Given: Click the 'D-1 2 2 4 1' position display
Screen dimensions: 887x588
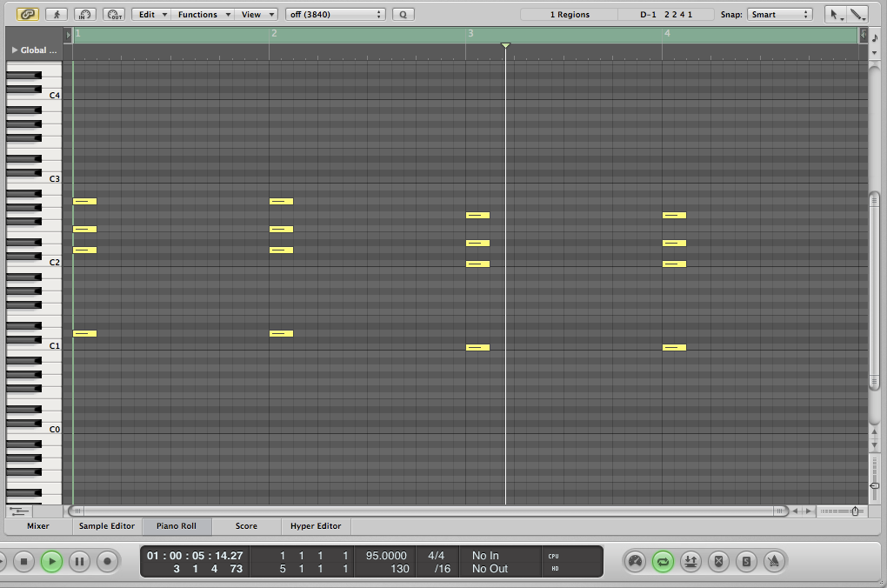Looking at the screenshot, I should [x=666, y=14].
